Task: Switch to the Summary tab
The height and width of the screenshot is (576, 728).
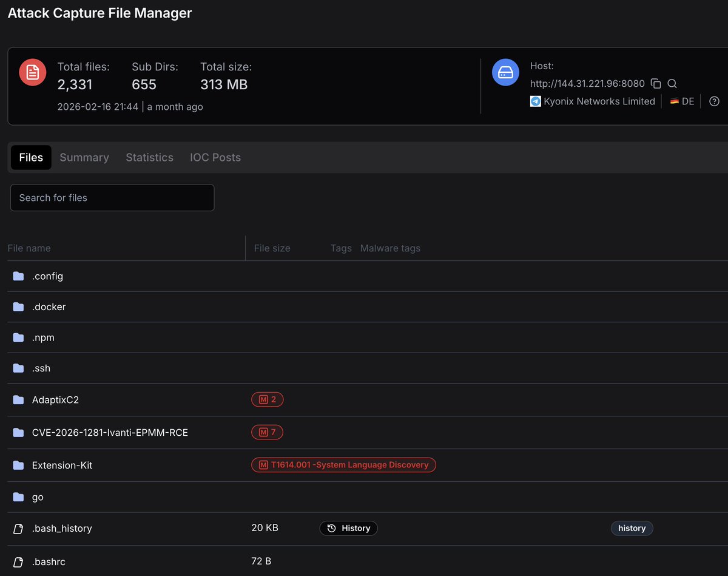Action: 84,157
